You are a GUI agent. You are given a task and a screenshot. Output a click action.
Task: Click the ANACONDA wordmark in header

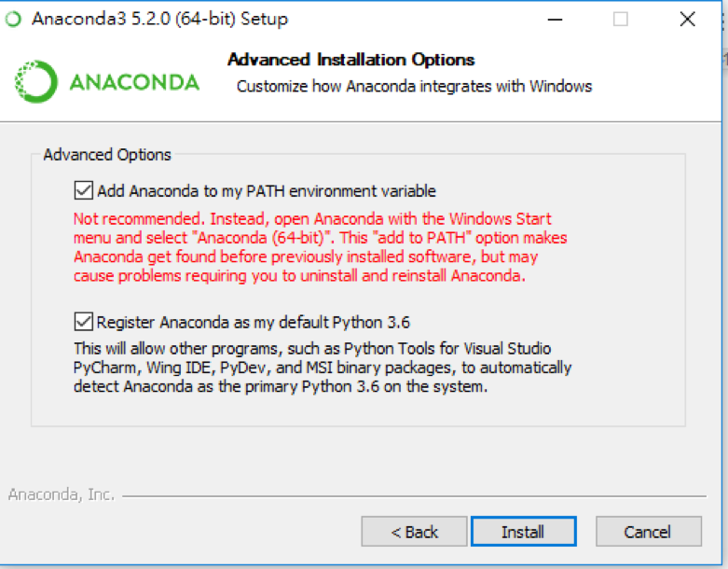click(134, 83)
